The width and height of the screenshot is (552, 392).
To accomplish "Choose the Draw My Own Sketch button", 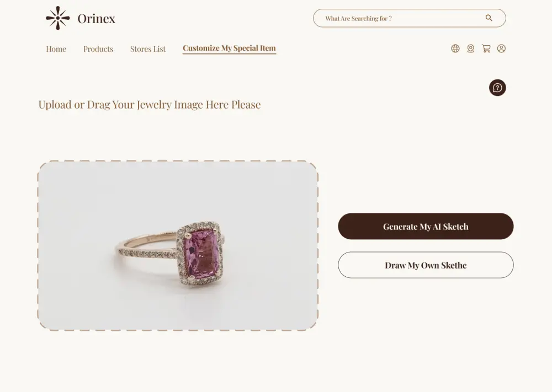I will (426, 265).
